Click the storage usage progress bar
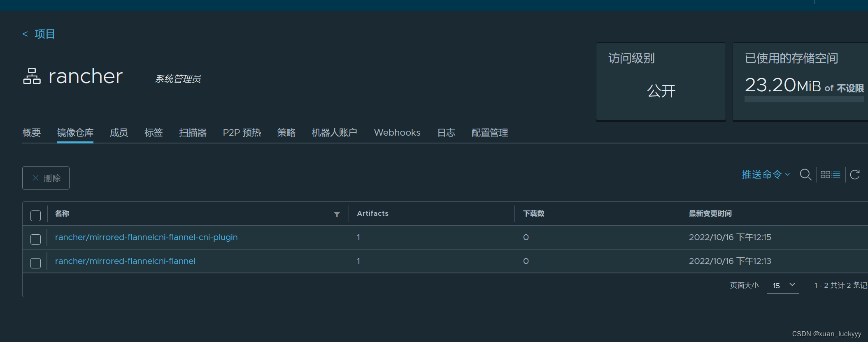Viewport: 868px width, 342px height. coord(804,99)
